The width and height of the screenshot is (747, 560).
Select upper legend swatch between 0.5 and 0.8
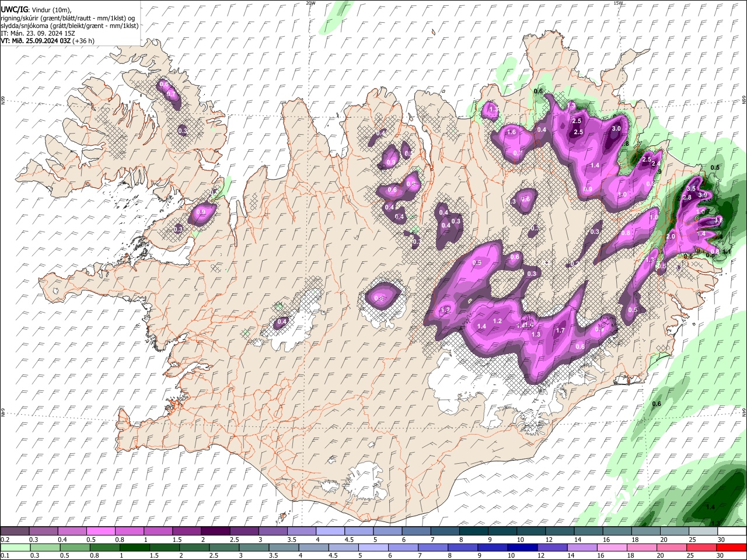(x=100, y=531)
